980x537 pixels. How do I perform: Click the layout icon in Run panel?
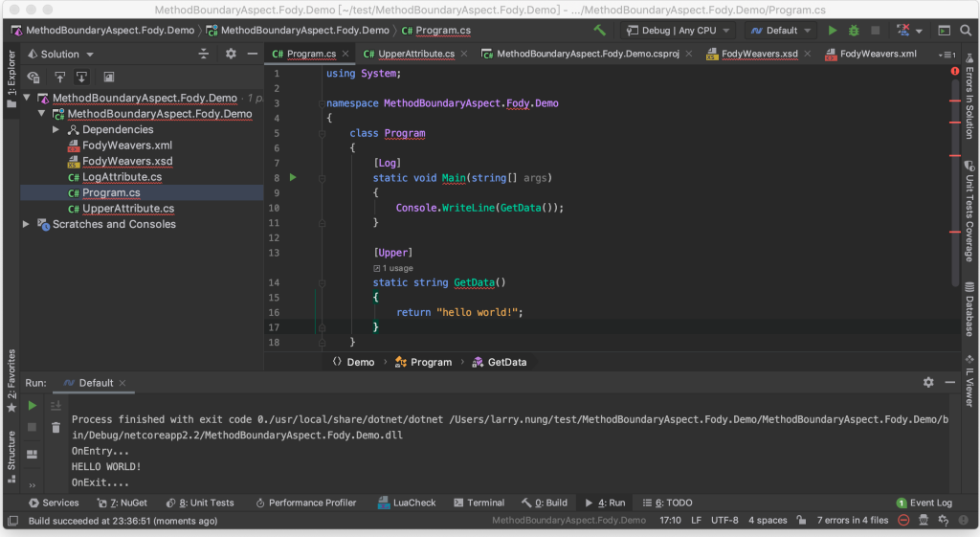(x=32, y=454)
